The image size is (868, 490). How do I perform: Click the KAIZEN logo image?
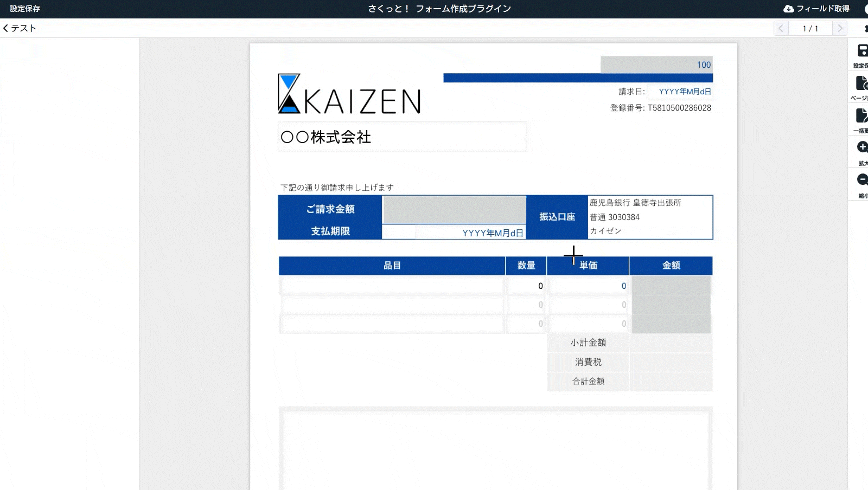click(x=349, y=94)
